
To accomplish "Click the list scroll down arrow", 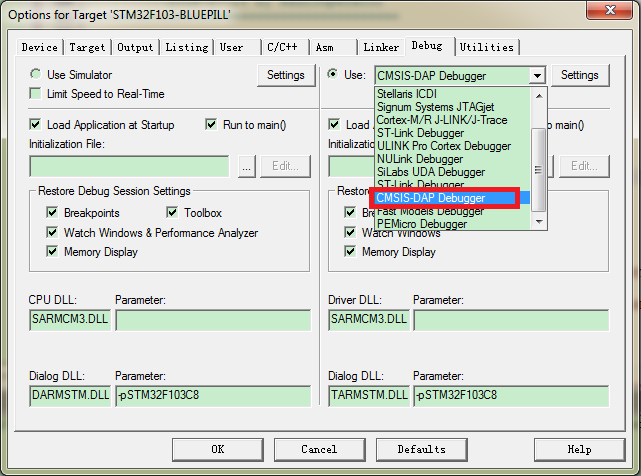I will tap(539, 222).
